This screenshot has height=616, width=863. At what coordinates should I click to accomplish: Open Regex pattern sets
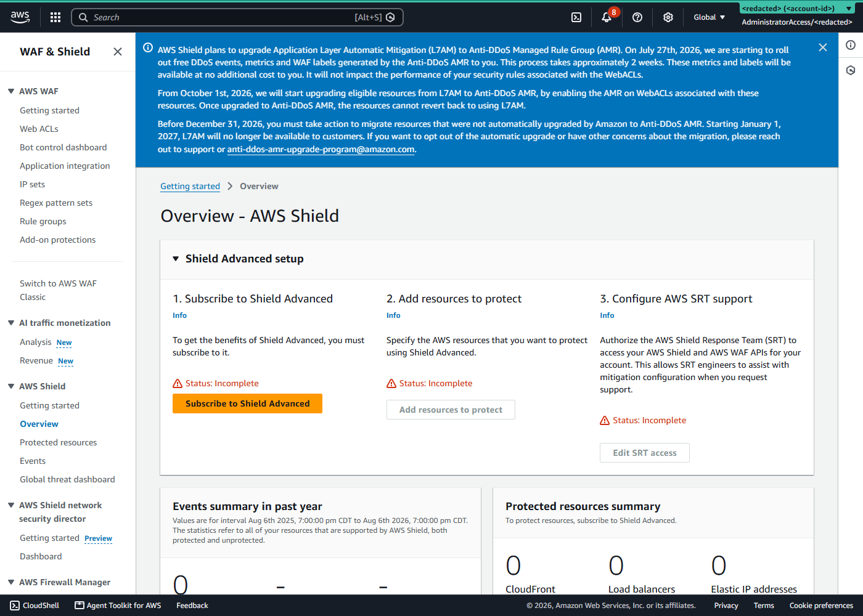[56, 203]
